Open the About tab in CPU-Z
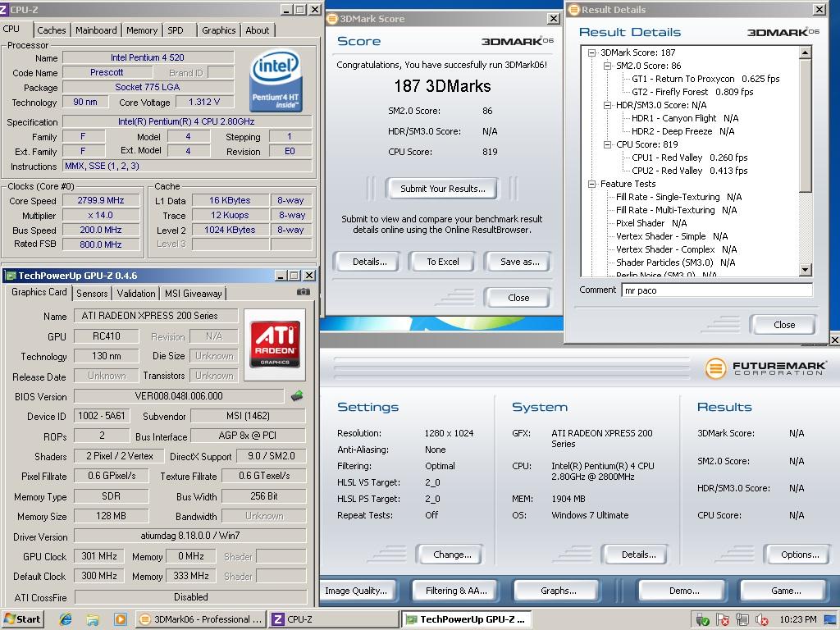The height and width of the screenshot is (630, 840). point(257,30)
